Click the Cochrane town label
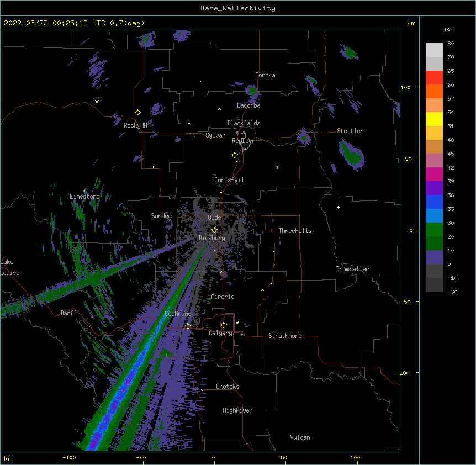 178,314
